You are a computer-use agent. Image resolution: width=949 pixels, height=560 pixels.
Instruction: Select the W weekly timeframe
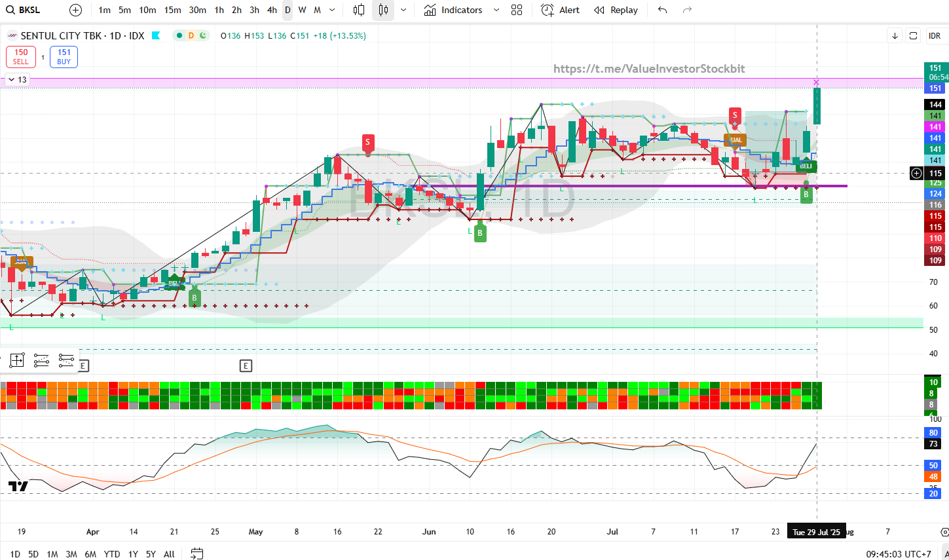(x=302, y=10)
